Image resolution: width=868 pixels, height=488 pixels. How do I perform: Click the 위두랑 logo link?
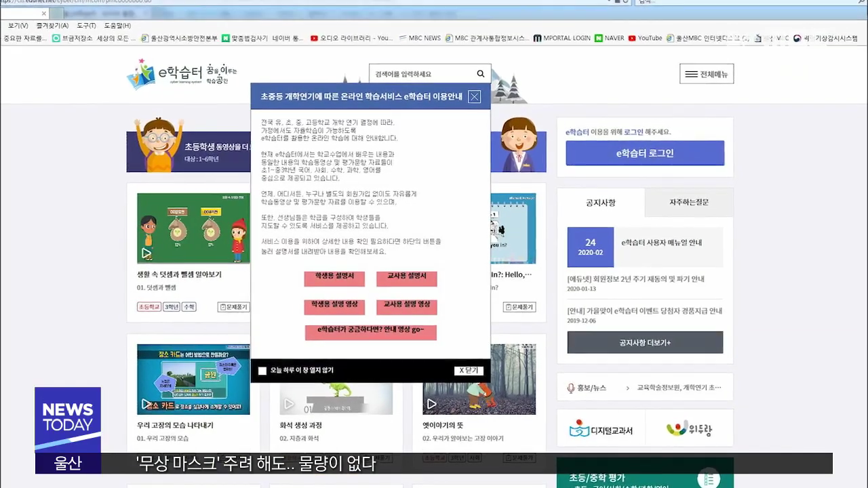pos(689,430)
